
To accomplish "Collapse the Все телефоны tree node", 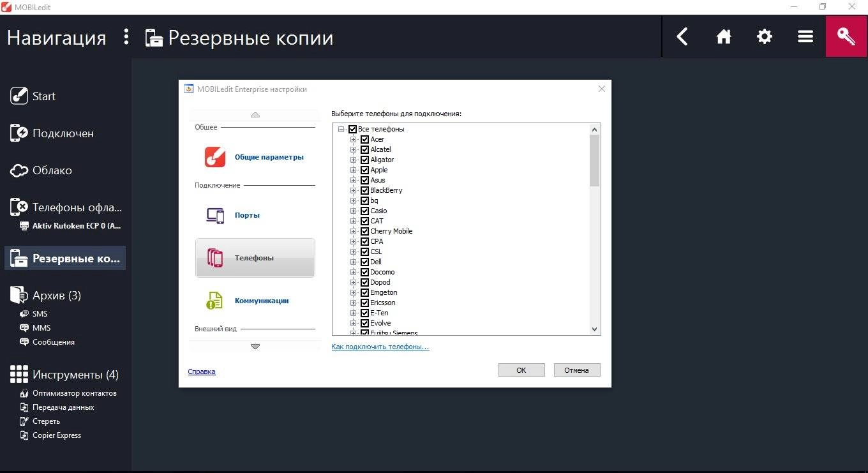I will point(341,129).
